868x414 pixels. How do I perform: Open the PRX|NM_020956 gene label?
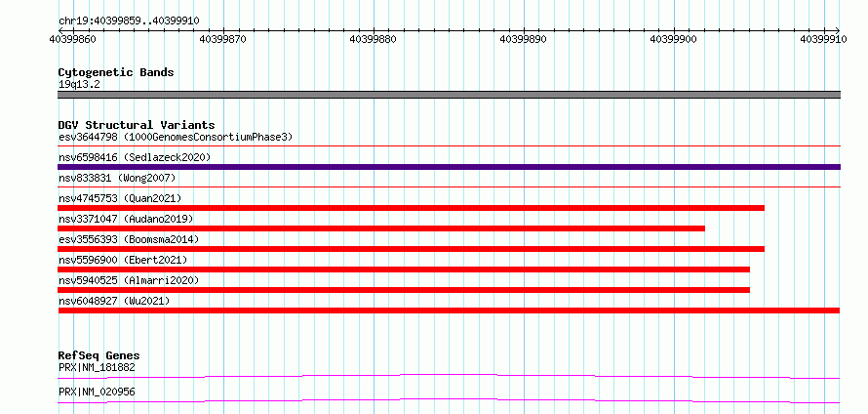97,393
